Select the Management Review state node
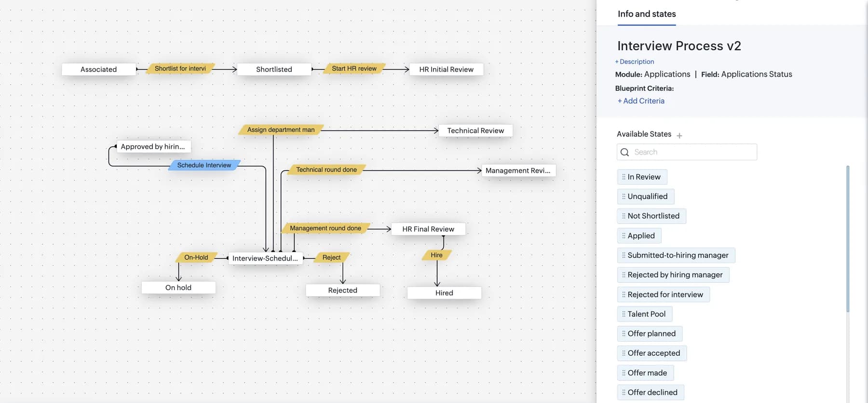Image resolution: width=868 pixels, height=403 pixels. 518,170
